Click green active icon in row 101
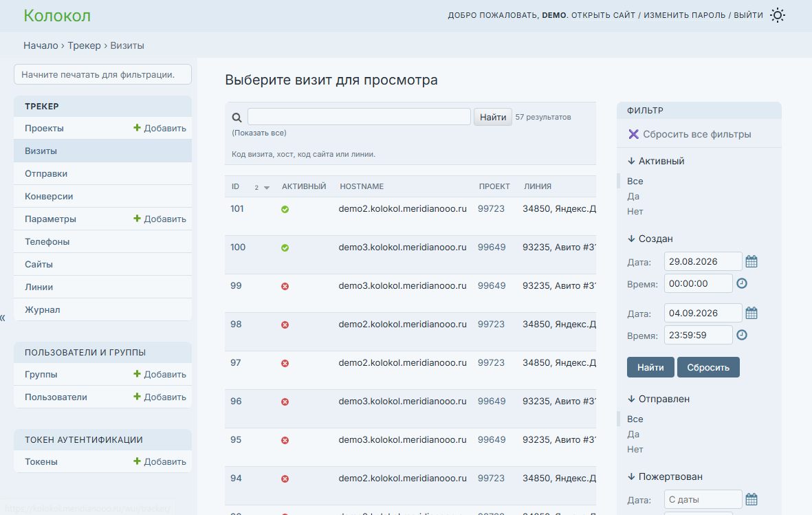The width and height of the screenshot is (812, 515). click(285, 209)
